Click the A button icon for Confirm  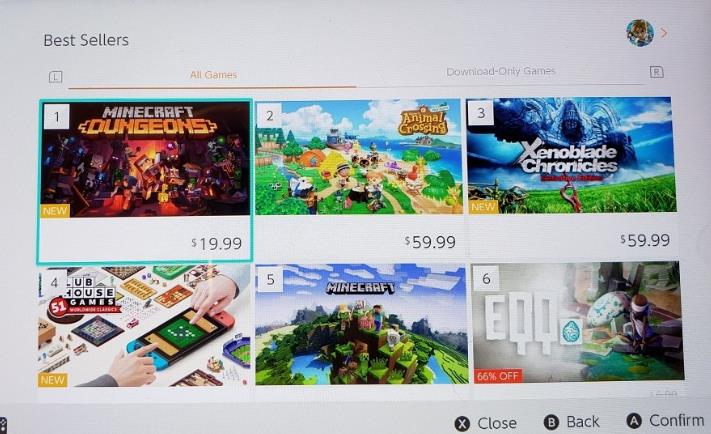633,421
